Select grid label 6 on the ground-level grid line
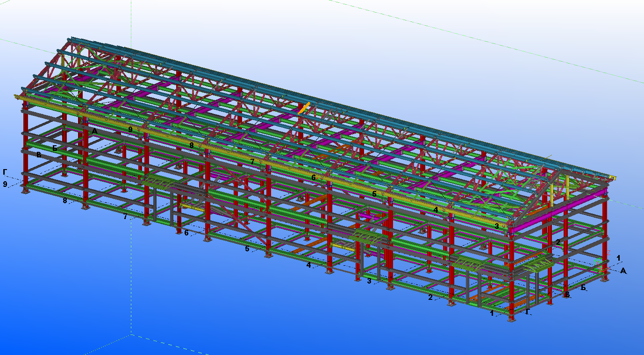This screenshot has width=644, height=355. [186, 233]
